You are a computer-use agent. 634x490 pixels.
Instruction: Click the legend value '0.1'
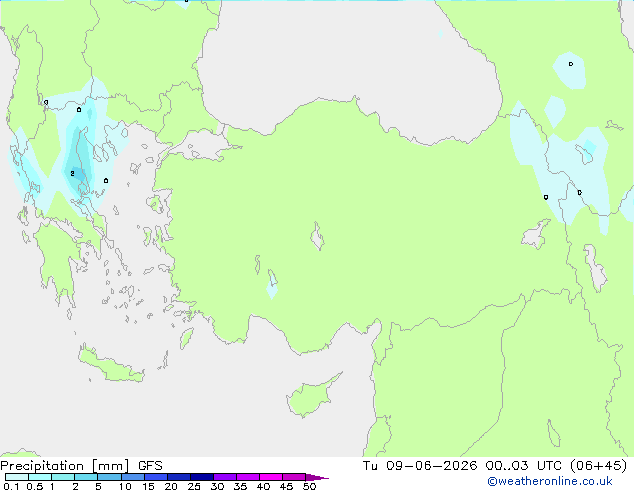11,486
